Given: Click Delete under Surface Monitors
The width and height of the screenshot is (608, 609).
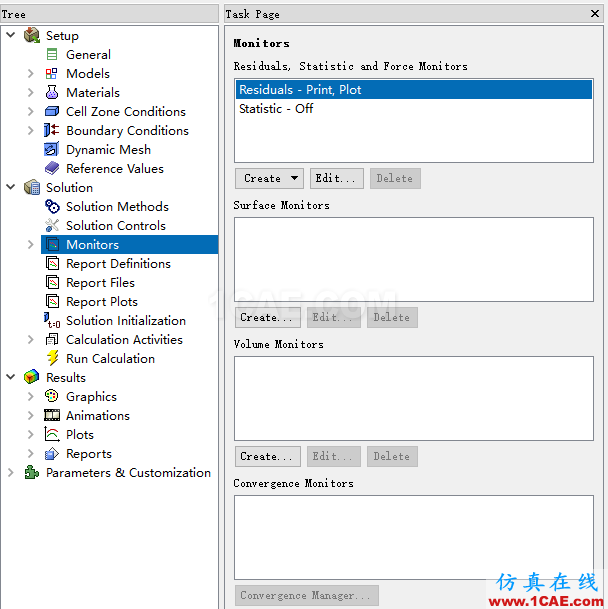Looking at the screenshot, I should click(x=392, y=317).
